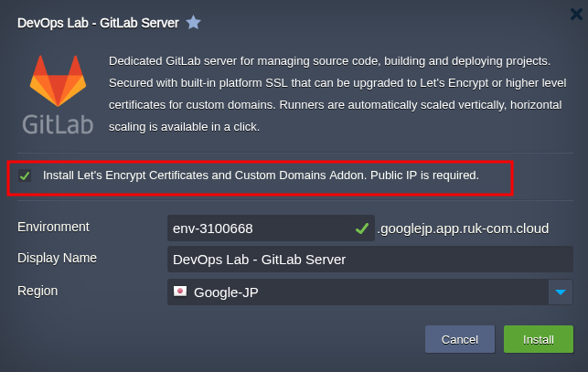Click the DevOps Lab - GitLab Server title
The width and height of the screenshot is (588, 372).
point(98,23)
